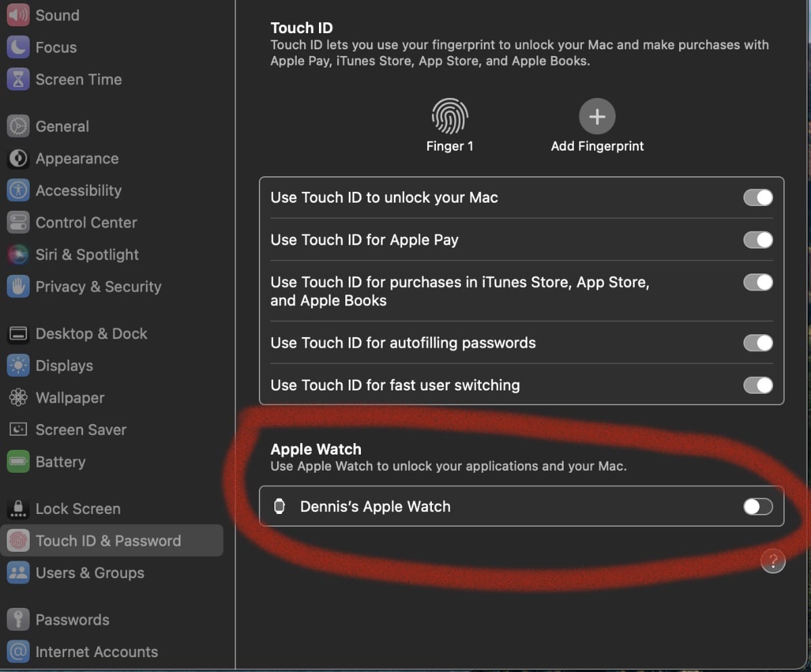Click the Privacy & Security hand icon

point(18,286)
